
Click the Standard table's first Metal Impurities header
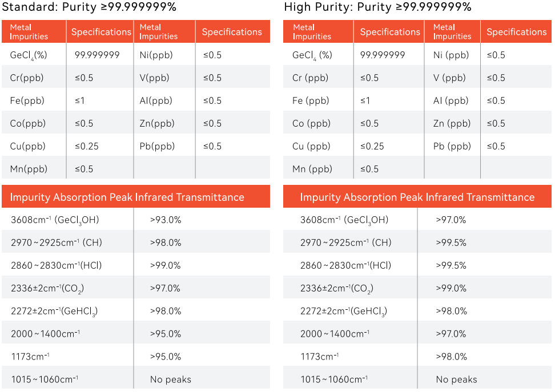[29, 32]
